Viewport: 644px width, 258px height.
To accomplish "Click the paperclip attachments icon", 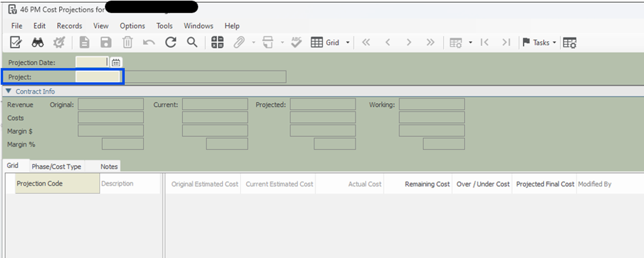I will 239,42.
